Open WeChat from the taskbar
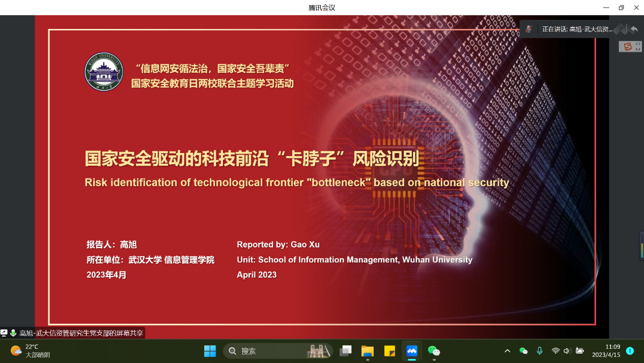 coord(434,351)
